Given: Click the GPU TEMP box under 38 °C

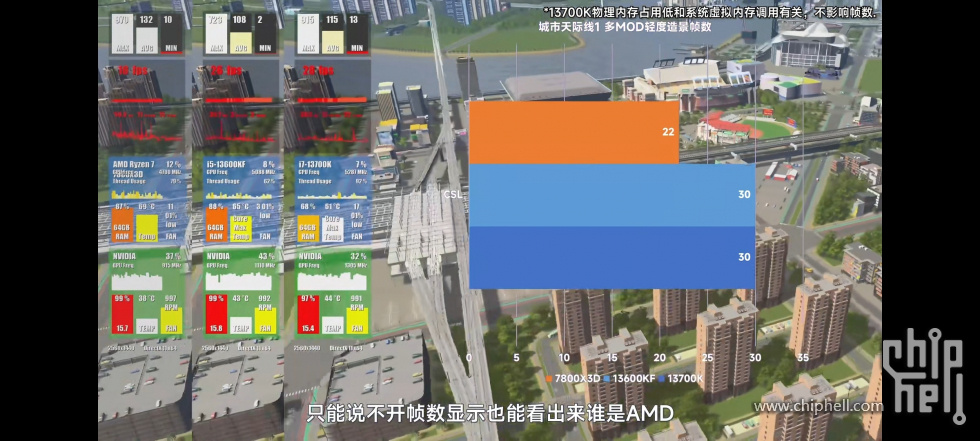Looking at the screenshot, I should [147, 325].
